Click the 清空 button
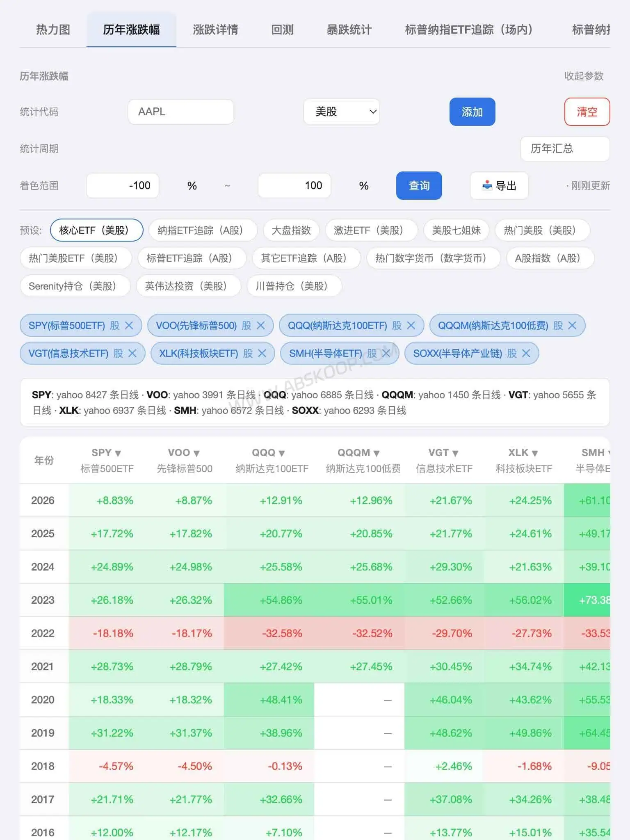Screen dimensions: 630x840 [x=587, y=112]
